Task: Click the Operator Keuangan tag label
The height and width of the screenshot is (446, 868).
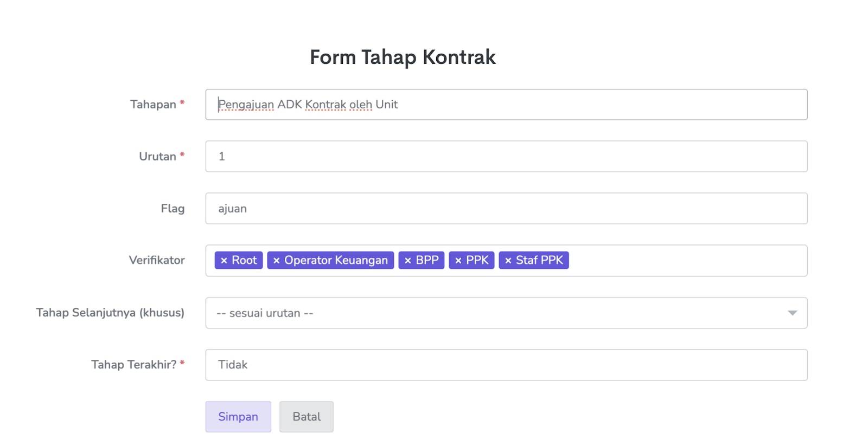Action: pos(336,260)
